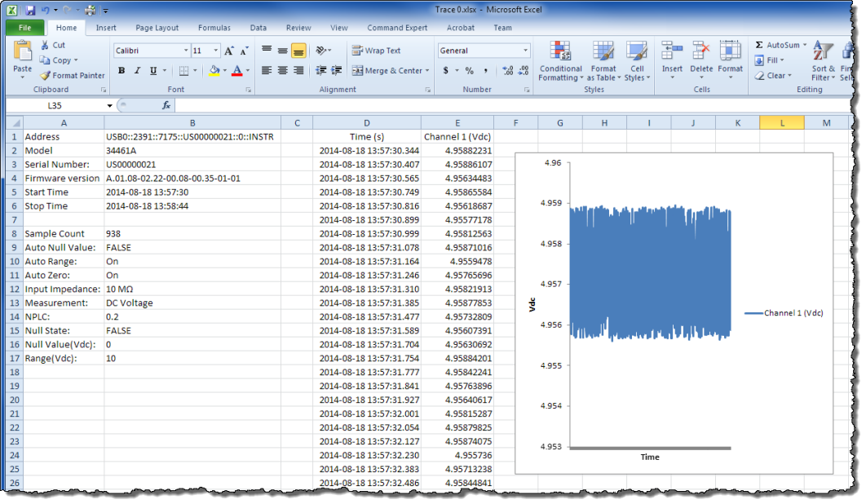Screen dimensions: 866x504
Task: Click the Copy icon
Action: coord(45,60)
